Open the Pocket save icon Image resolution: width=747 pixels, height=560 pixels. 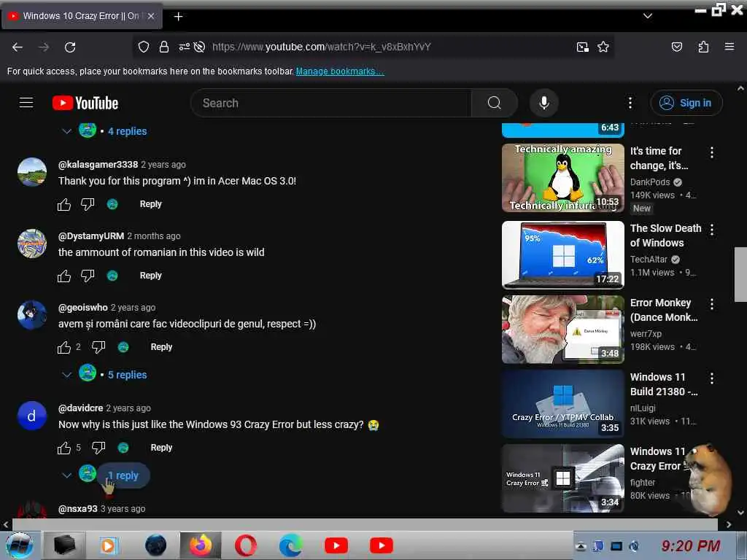click(676, 47)
